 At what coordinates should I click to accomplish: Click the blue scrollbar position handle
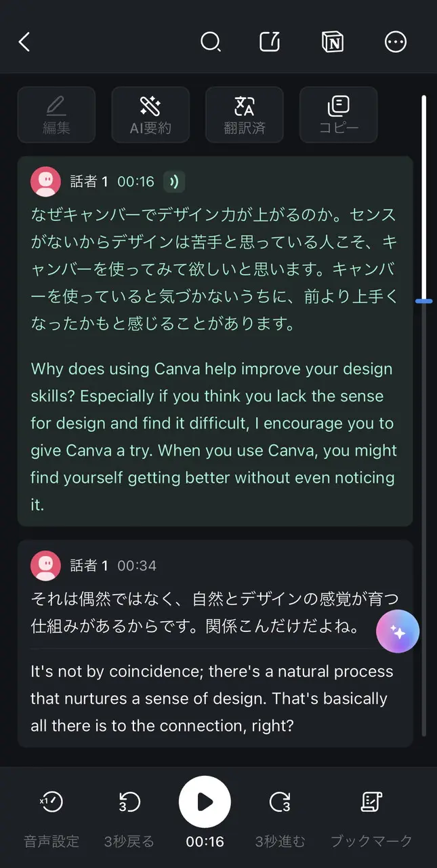tap(424, 300)
